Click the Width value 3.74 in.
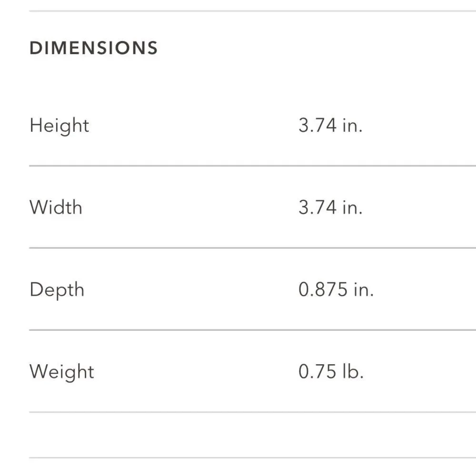Screen dimensions: 476x476 331,208
